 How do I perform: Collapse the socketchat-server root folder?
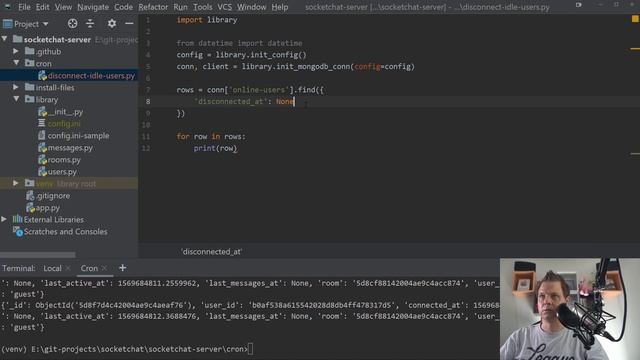(4, 39)
